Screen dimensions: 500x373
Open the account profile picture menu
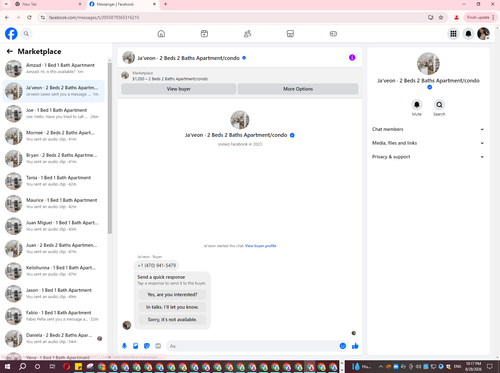483,34
